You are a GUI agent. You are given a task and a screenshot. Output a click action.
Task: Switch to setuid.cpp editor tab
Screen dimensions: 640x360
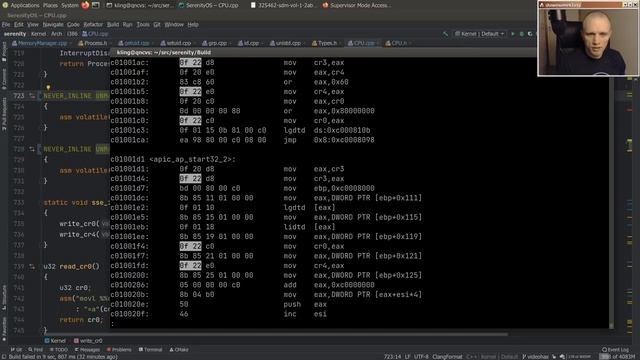tap(178, 43)
